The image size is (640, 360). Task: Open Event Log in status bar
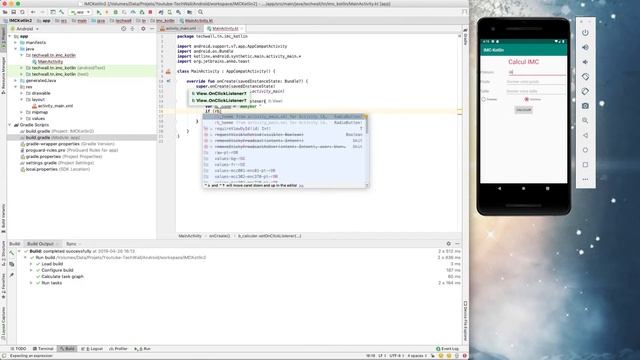[447, 349]
